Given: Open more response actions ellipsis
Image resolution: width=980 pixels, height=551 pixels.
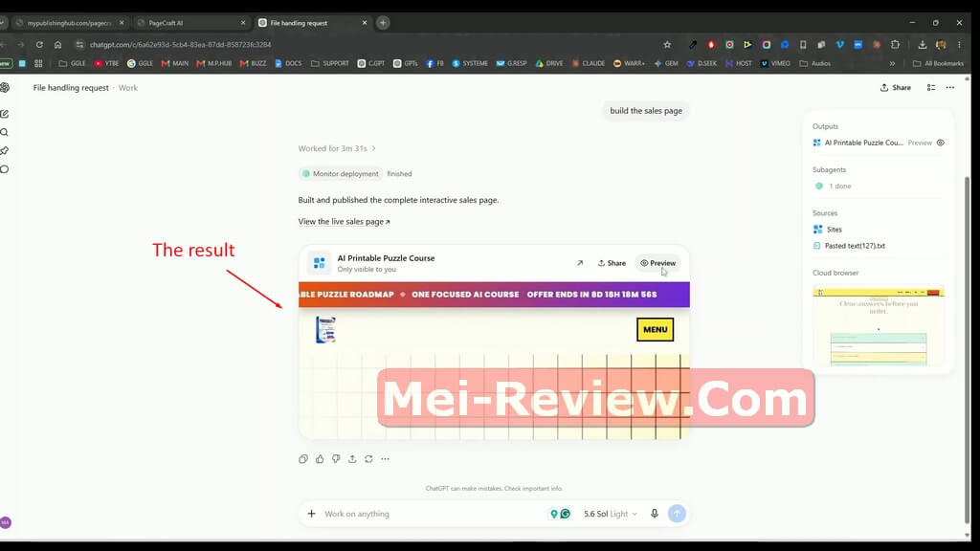Looking at the screenshot, I should 385,458.
